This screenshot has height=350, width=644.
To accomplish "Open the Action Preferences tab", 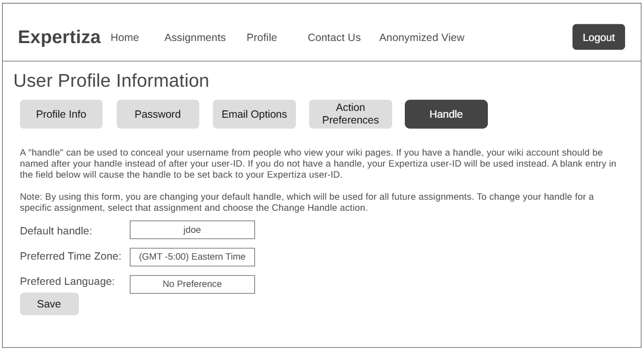I will point(350,114).
